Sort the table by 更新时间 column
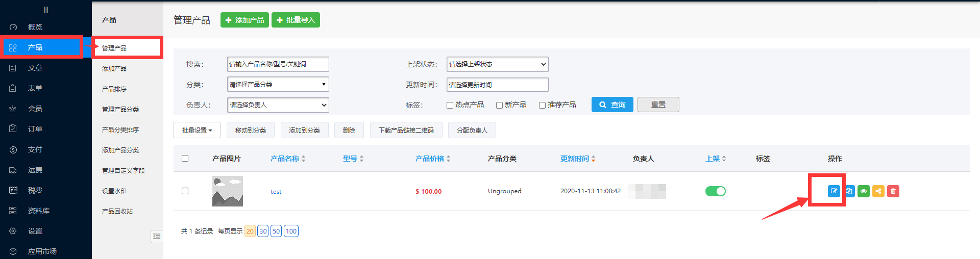The image size is (980, 259). click(x=578, y=159)
